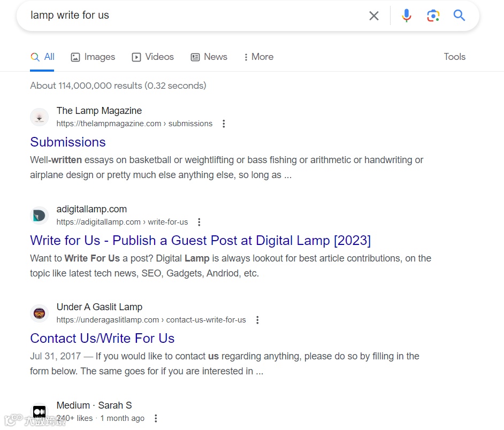This screenshot has width=504, height=430.
Task: Click the 'Well-written essays on basketball' snippet
Action: [x=227, y=167]
